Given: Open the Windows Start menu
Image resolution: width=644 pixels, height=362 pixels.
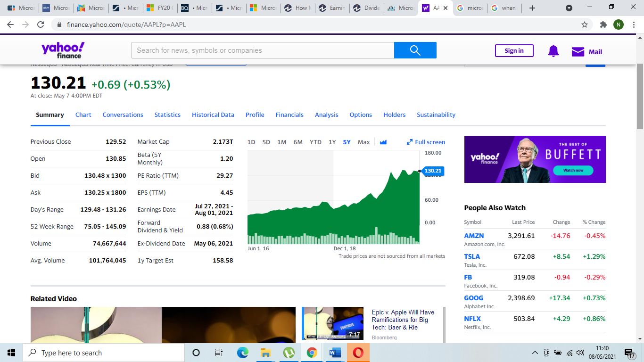Looking at the screenshot, I should (11, 353).
